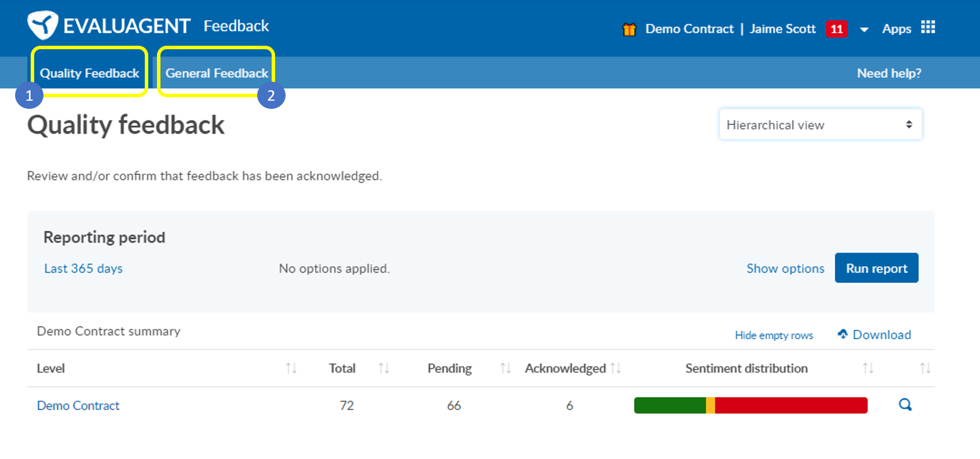Click the Last 365 days link
Image resolution: width=980 pixels, height=459 pixels.
coord(83,269)
